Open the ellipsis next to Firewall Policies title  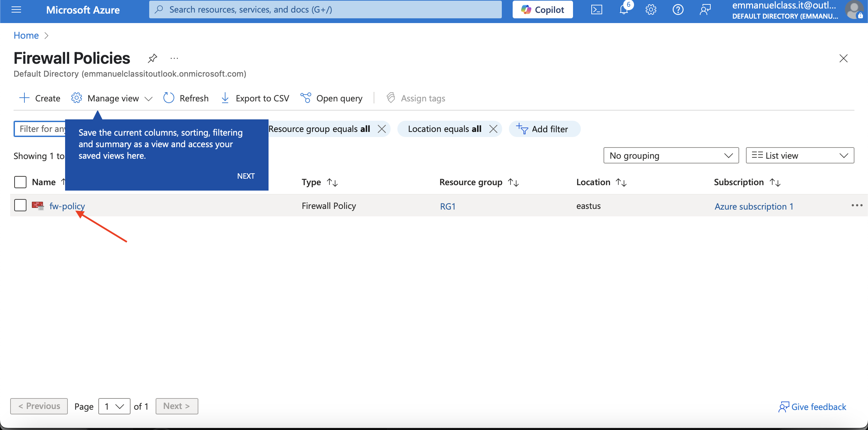click(174, 58)
